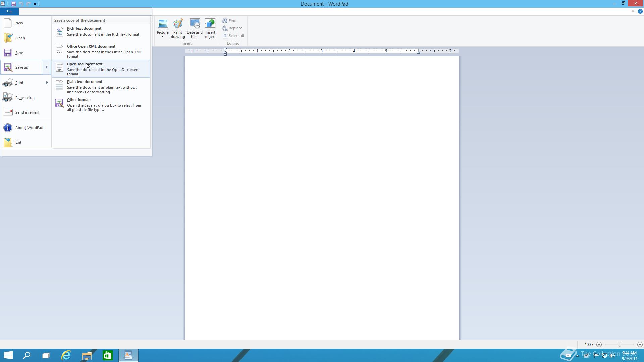Open an existing document via Open
The height and width of the screenshot is (362, 644).
[x=25, y=38]
